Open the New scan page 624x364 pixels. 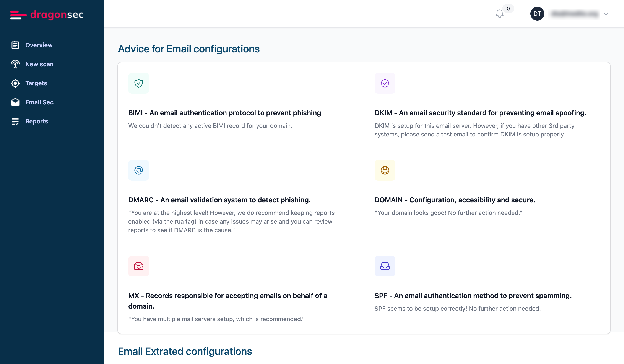[39, 64]
